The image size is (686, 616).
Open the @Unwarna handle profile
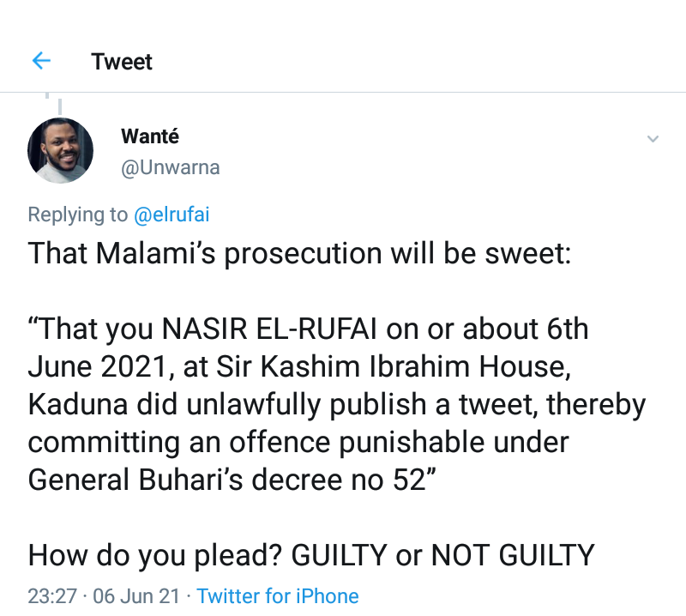171,167
